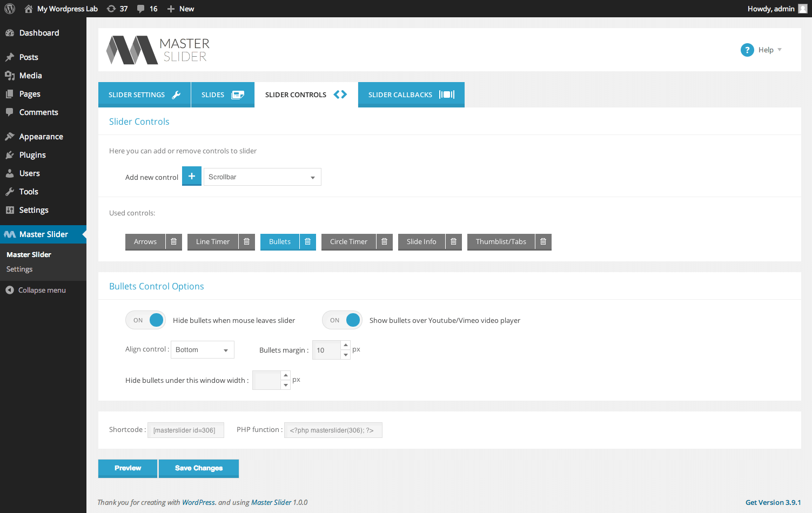Switch to the Slider Callbacks tab

411,94
